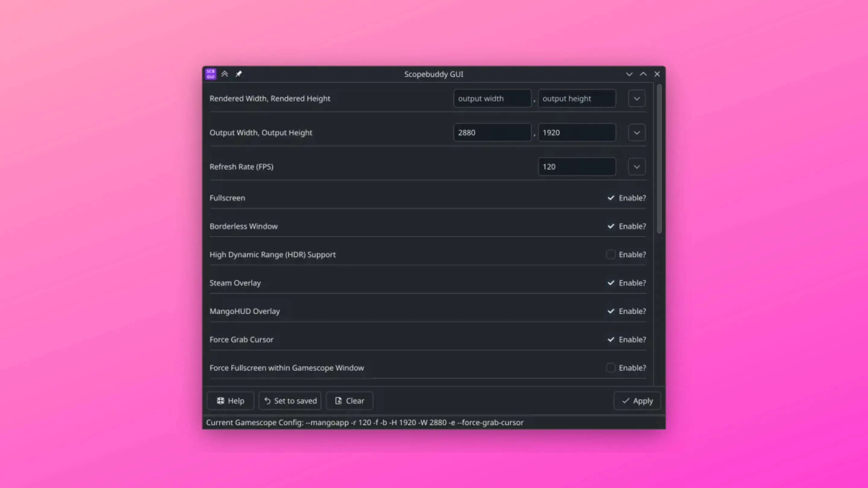Click the Rendered Width, Rendered Height label
This screenshot has height=488, width=868.
pyautogui.click(x=270, y=99)
